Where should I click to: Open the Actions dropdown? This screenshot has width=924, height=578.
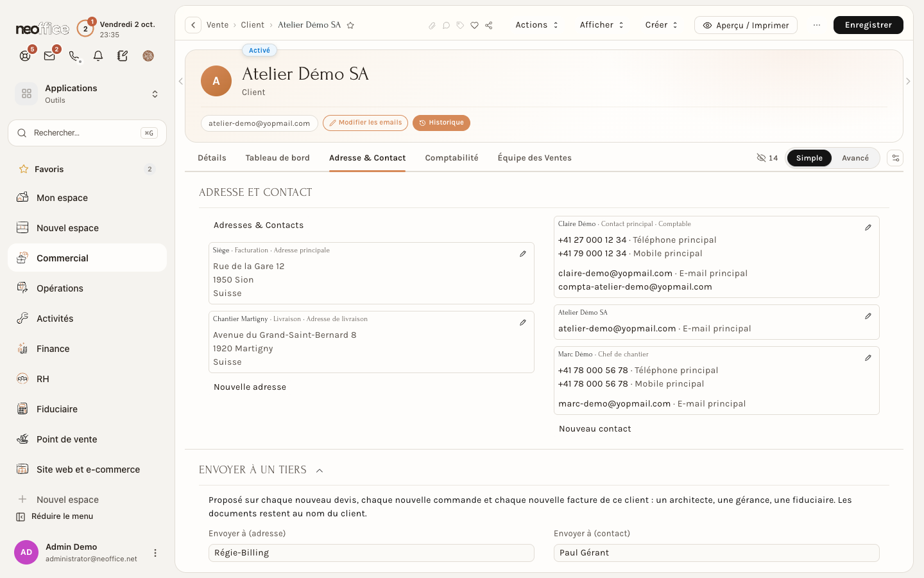point(537,25)
